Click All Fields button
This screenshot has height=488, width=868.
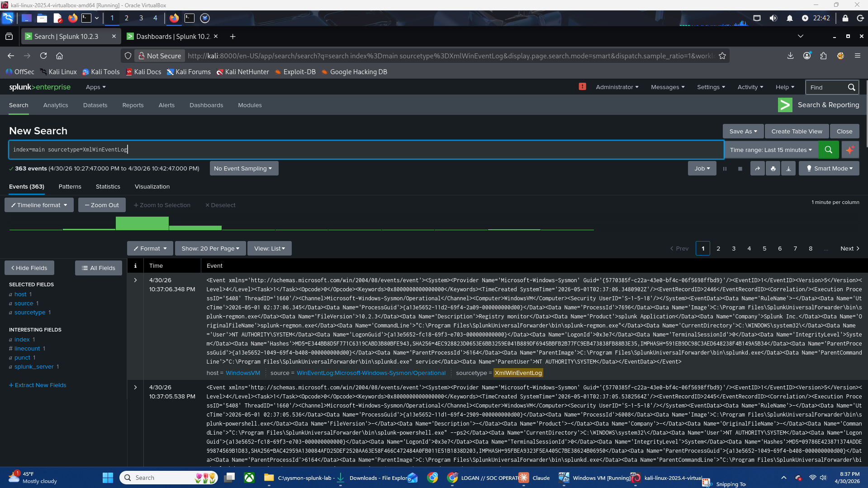(98, 268)
